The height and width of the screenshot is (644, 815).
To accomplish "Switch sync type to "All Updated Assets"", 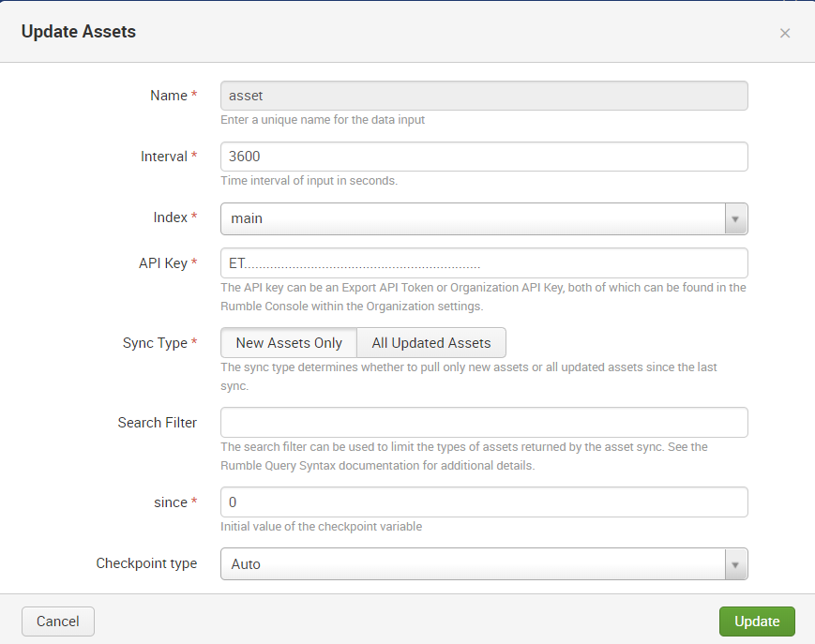I will (431, 342).
